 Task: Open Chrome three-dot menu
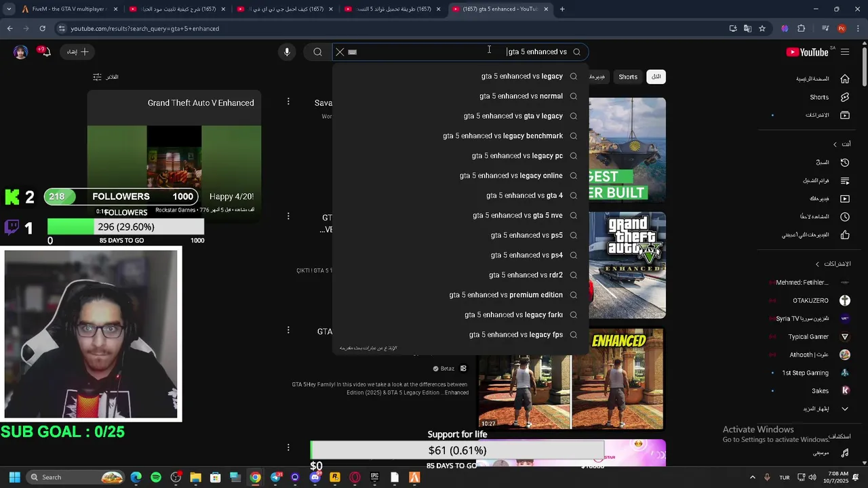(x=859, y=28)
